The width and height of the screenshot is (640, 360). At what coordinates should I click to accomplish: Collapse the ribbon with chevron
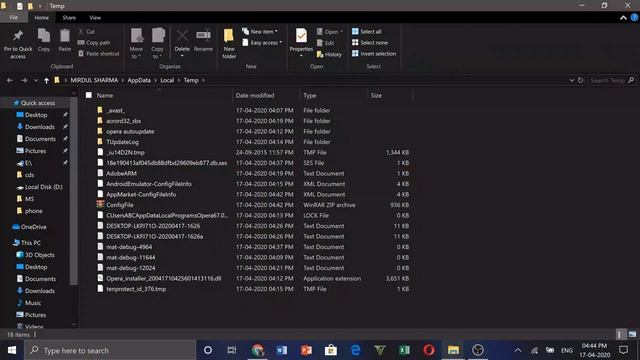pyautogui.click(x=623, y=18)
